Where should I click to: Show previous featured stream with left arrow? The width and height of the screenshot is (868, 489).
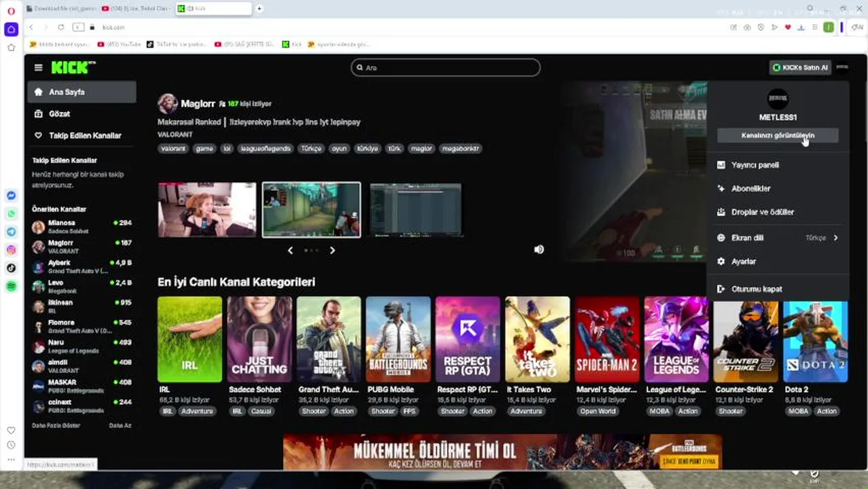pos(290,250)
